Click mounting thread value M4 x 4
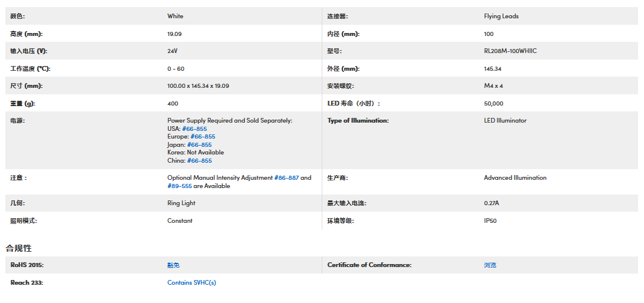Screen dimensions: 644x303 click(493, 86)
